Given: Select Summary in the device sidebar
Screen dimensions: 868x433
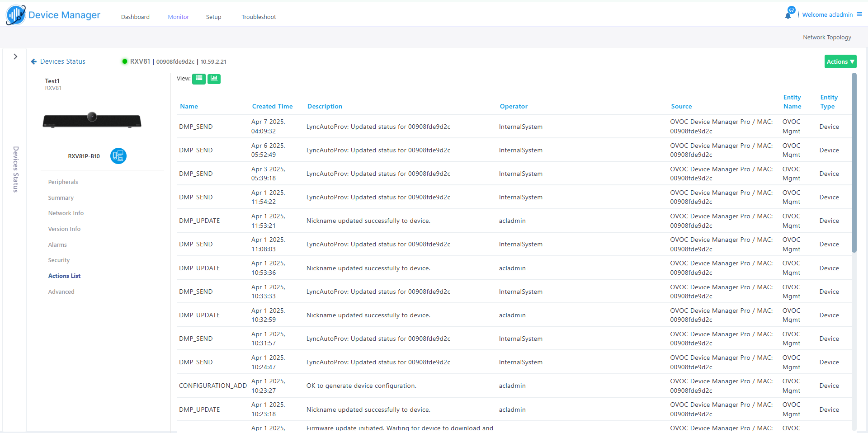Looking at the screenshot, I should click(x=61, y=198).
